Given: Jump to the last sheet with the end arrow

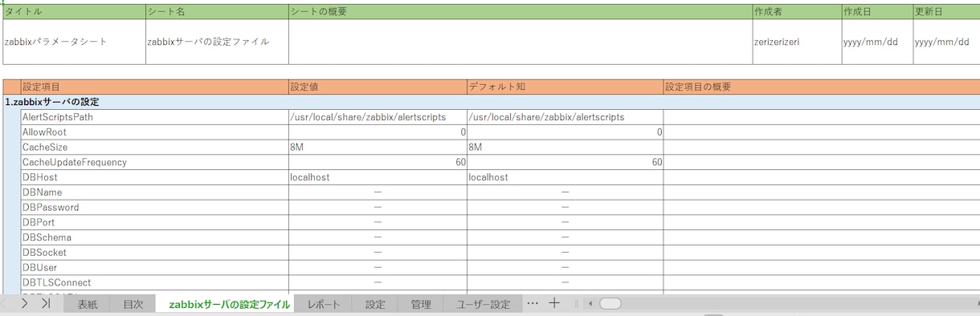Looking at the screenshot, I should (x=46, y=304).
